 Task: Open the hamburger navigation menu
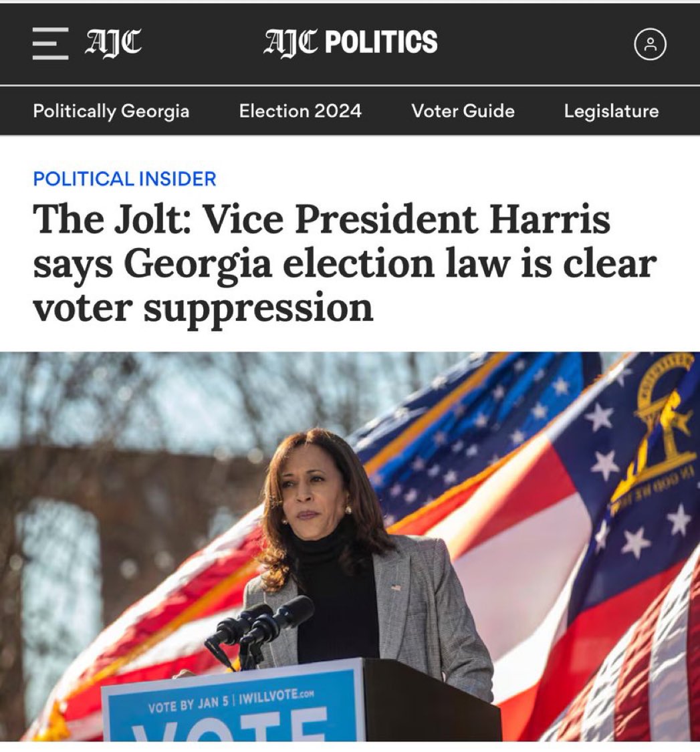pos(50,43)
